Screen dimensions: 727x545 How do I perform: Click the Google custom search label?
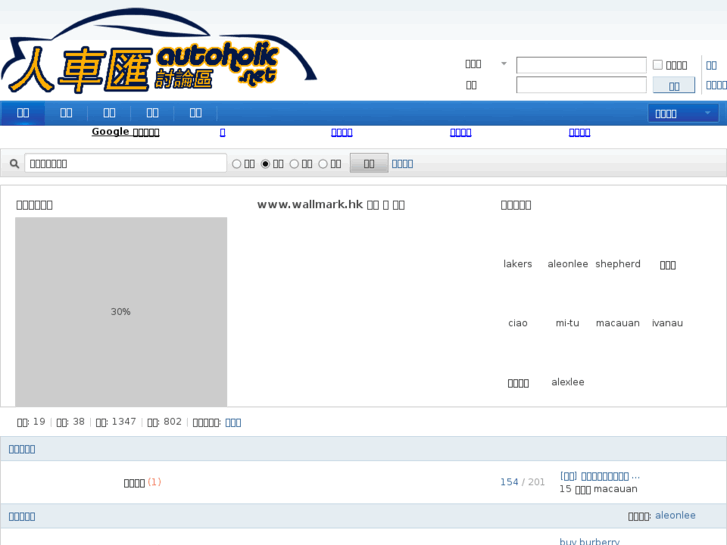[125, 132]
